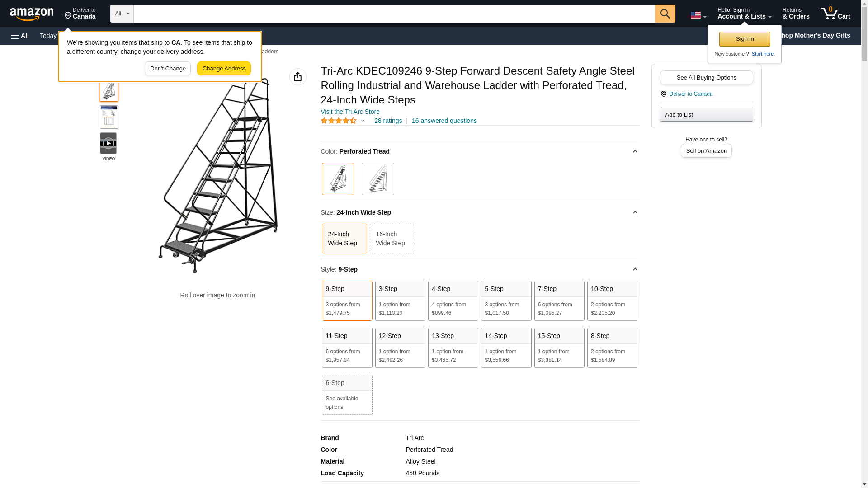This screenshot has height=488, width=868.
Task: Collapse the Color section chevron
Action: (x=635, y=151)
